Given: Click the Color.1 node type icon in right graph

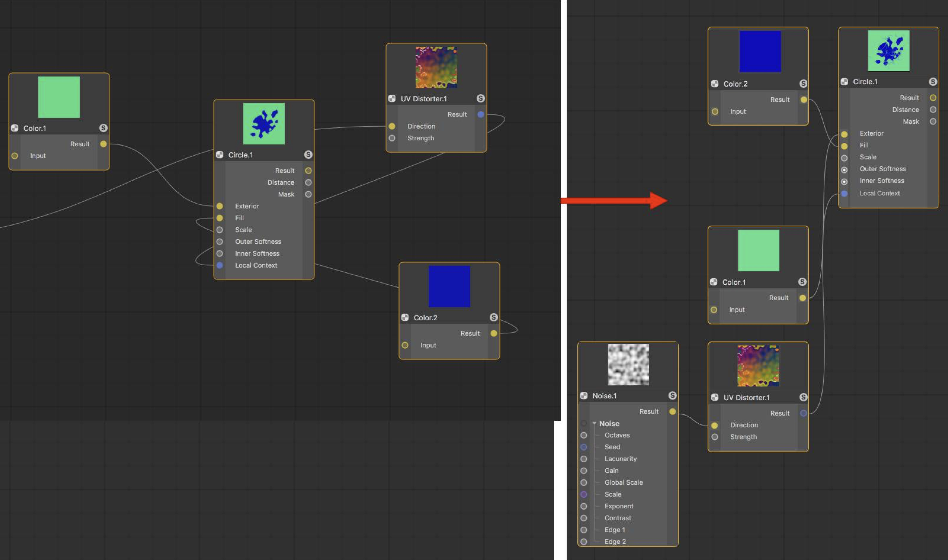Looking at the screenshot, I should [714, 282].
